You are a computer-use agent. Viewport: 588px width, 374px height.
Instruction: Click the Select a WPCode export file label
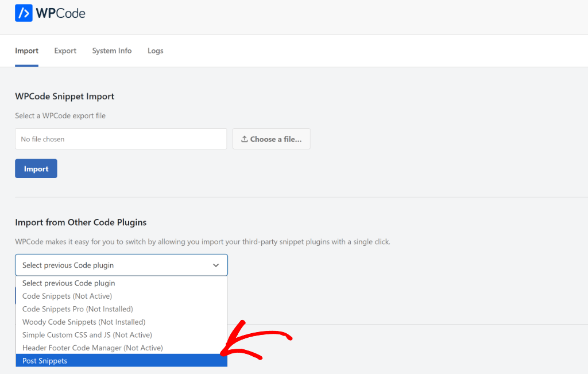pos(60,116)
